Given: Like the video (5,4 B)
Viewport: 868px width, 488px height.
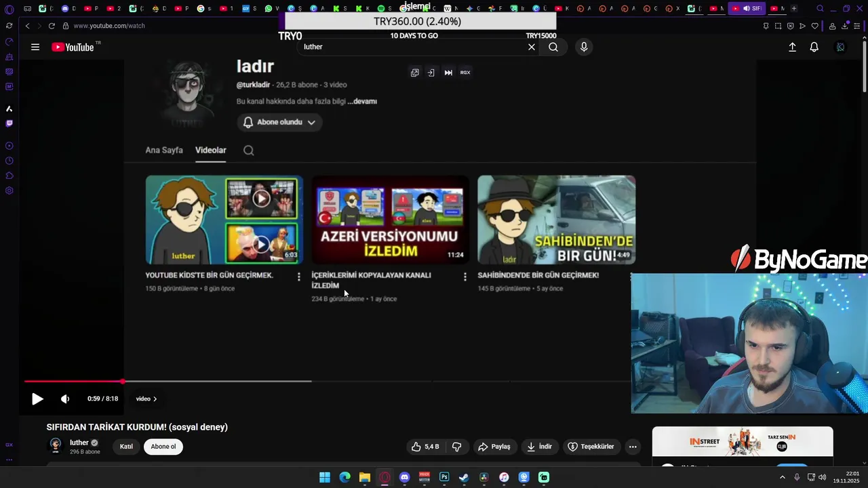Looking at the screenshot, I should 425,447.
